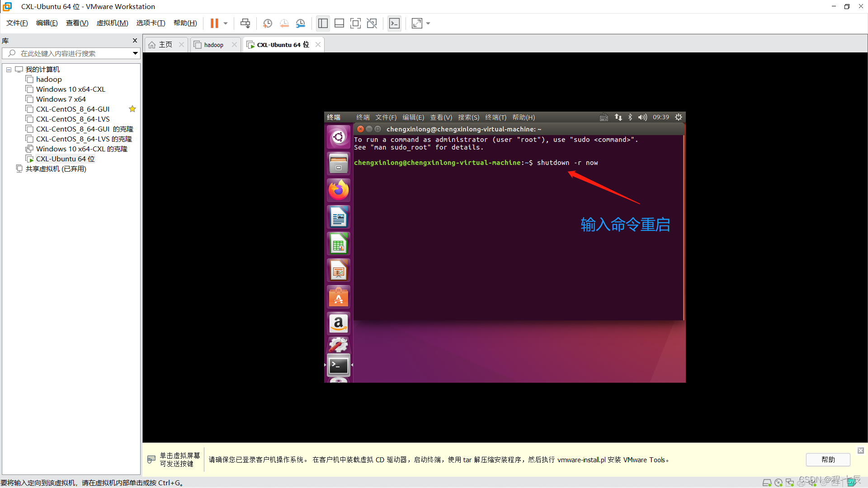This screenshot has height=488, width=868.
Task: Open LibreOffice Impress in launcher
Action: pos(338,270)
